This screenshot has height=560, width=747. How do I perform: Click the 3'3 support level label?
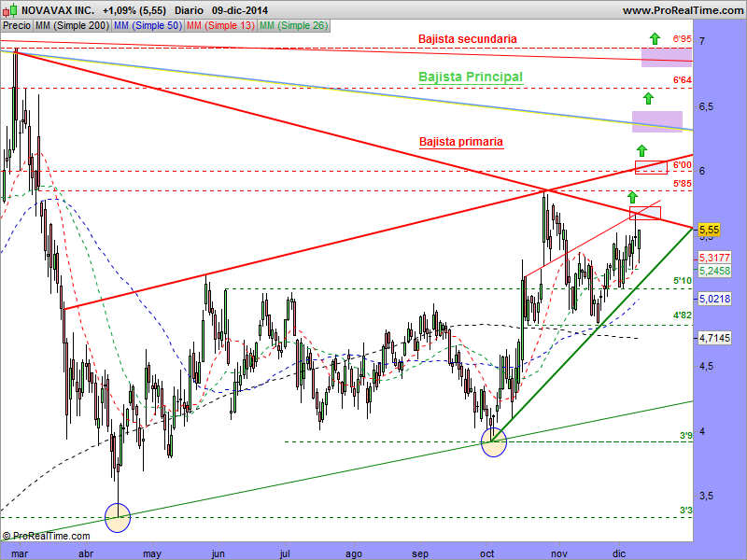685,511
